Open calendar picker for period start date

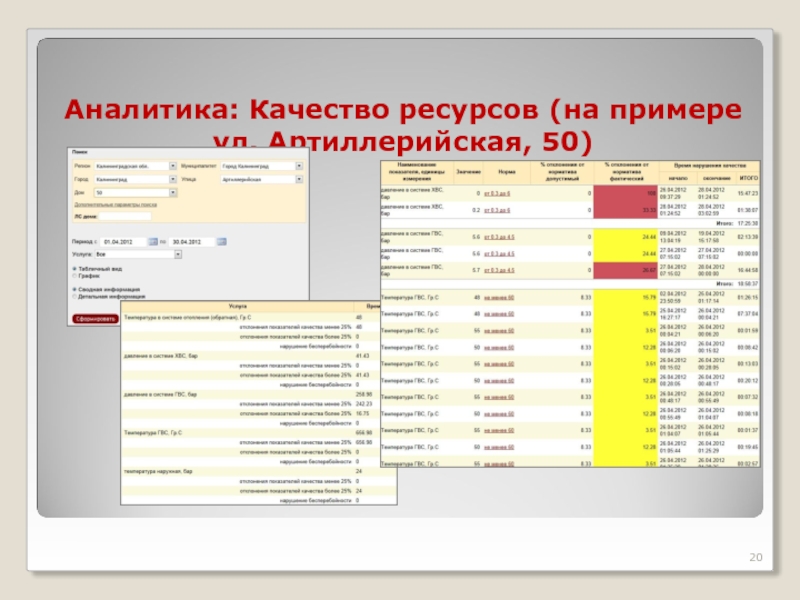click(x=153, y=242)
